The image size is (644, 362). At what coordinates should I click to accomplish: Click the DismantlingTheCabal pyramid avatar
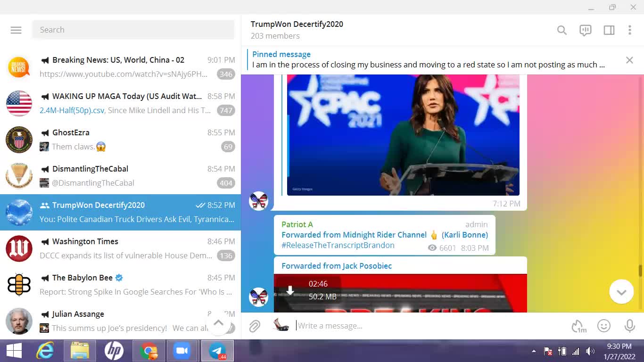point(19,176)
